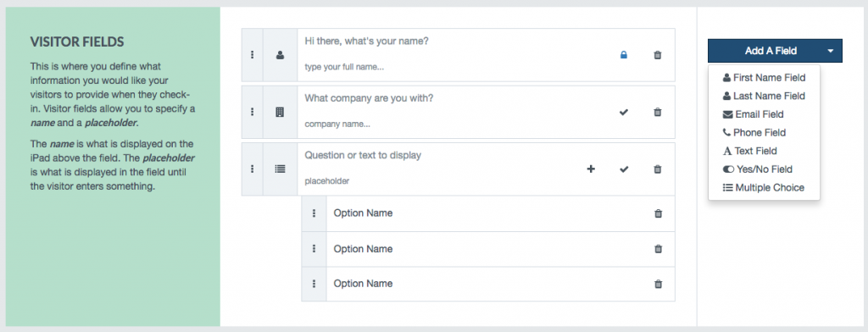Choose First Name Field from the menu
This screenshot has height=332, width=868.
tap(764, 78)
